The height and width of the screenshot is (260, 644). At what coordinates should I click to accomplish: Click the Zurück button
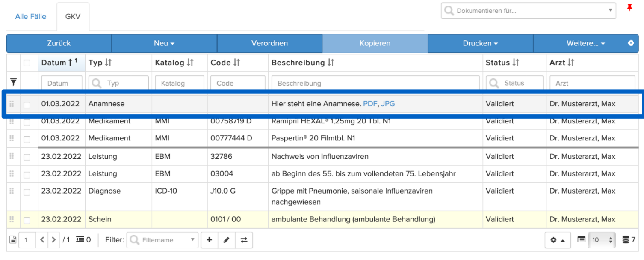(59, 43)
